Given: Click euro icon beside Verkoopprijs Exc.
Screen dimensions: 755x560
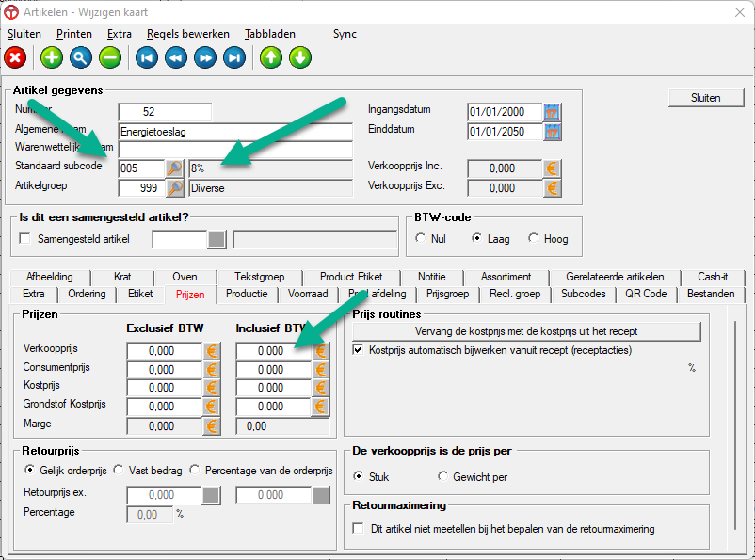Looking at the screenshot, I should [552, 188].
